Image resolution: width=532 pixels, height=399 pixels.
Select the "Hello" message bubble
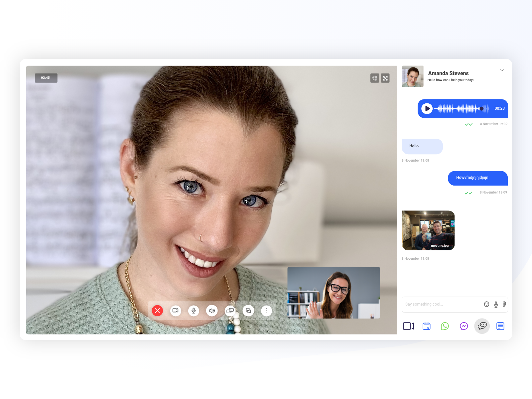(422, 146)
